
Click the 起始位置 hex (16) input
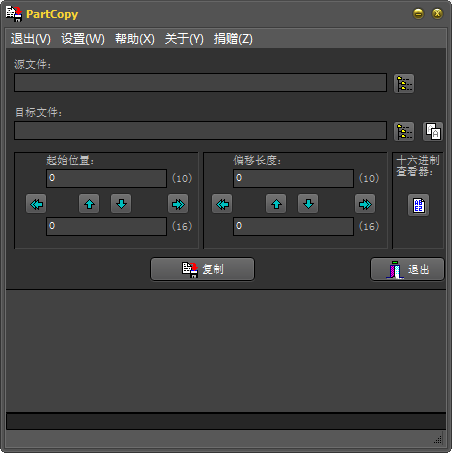tap(106, 226)
